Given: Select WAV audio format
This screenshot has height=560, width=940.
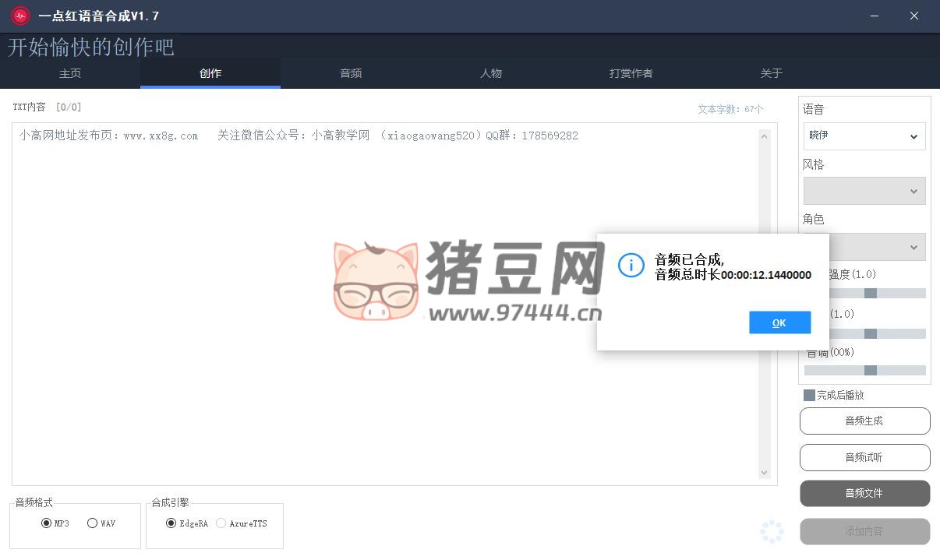Looking at the screenshot, I should click(93, 523).
